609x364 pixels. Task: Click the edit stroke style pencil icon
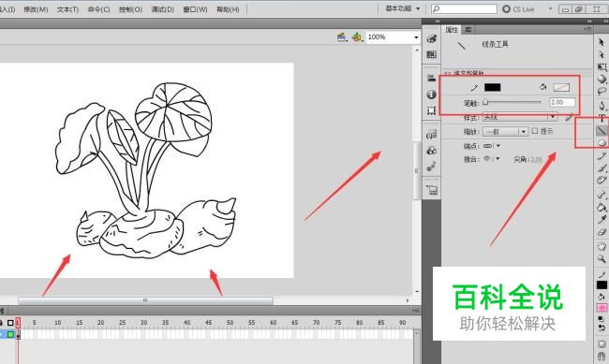(x=569, y=117)
